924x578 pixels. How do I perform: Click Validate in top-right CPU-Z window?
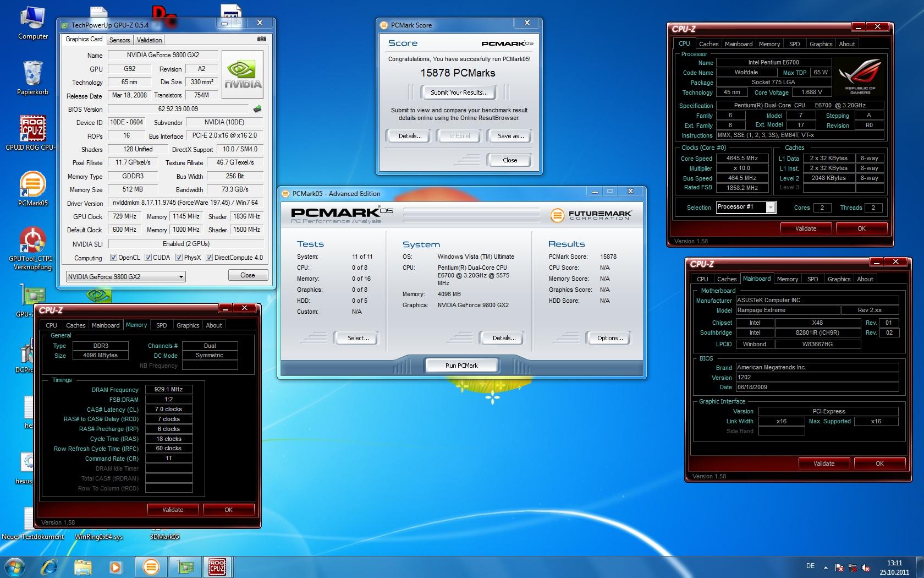coord(806,228)
